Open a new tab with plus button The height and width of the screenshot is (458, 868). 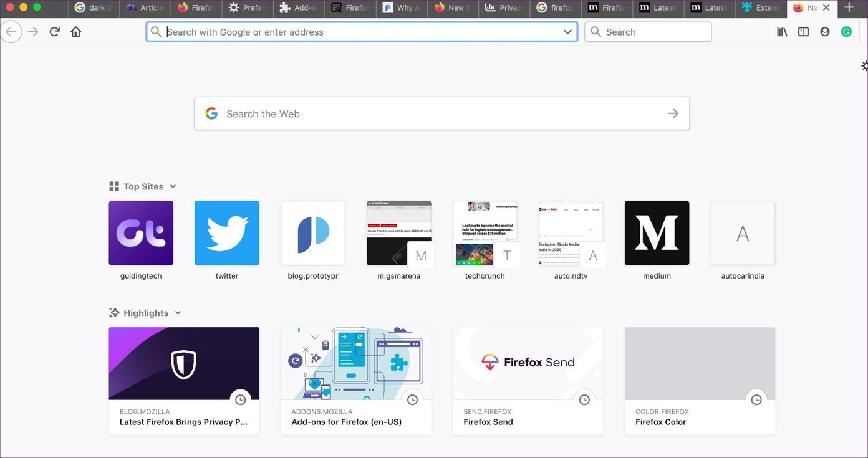[x=849, y=7]
